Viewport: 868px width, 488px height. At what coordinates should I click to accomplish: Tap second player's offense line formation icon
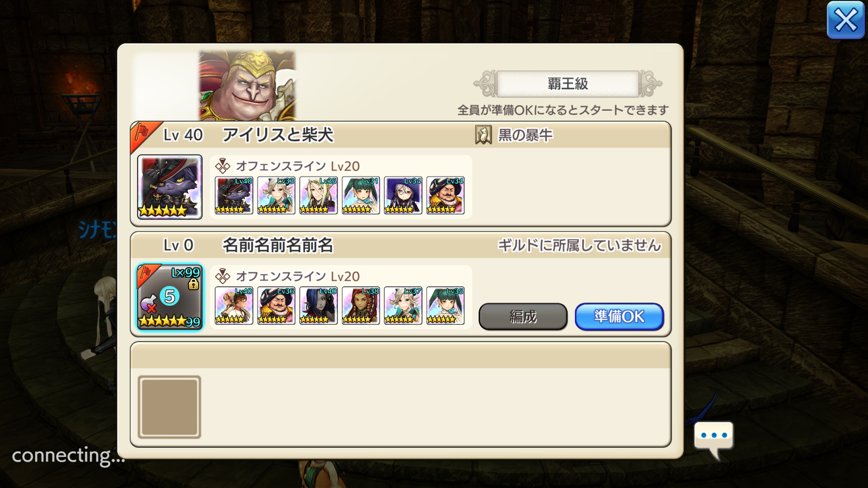click(223, 277)
